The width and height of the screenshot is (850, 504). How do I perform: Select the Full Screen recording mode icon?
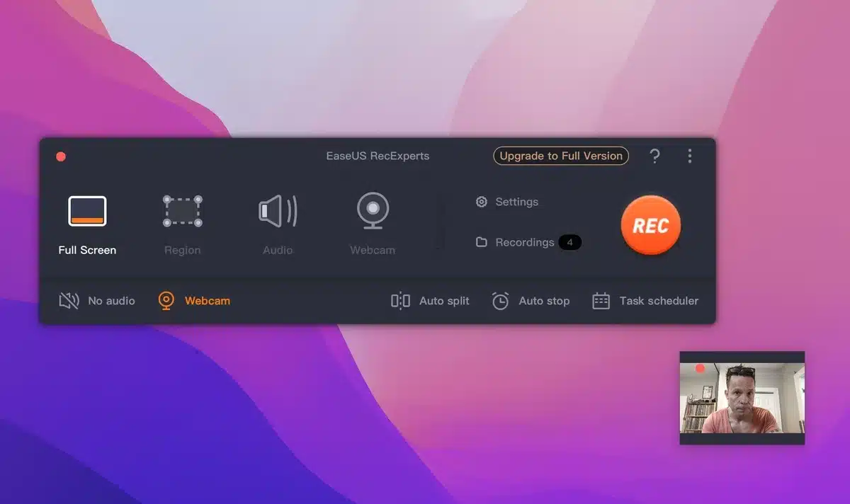[x=87, y=211]
